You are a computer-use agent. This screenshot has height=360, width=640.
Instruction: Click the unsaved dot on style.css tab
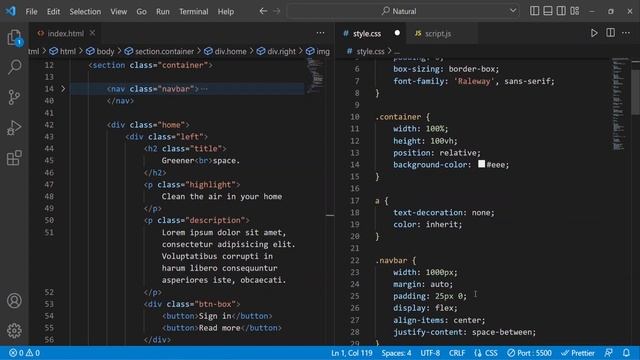tap(397, 33)
